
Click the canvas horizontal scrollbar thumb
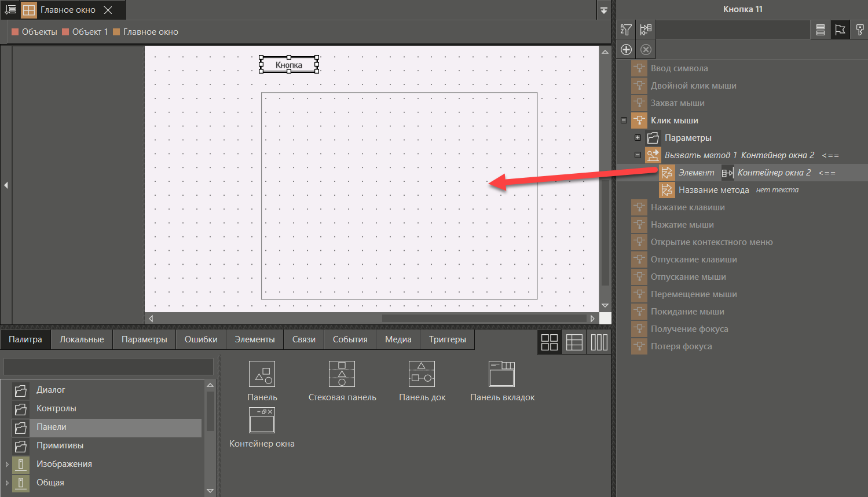pos(484,318)
